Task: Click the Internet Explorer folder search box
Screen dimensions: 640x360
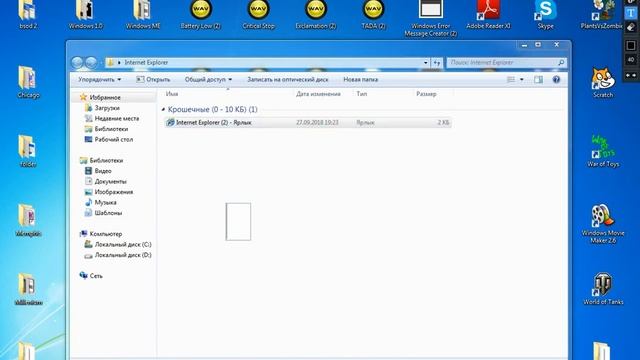Action: coord(507,62)
